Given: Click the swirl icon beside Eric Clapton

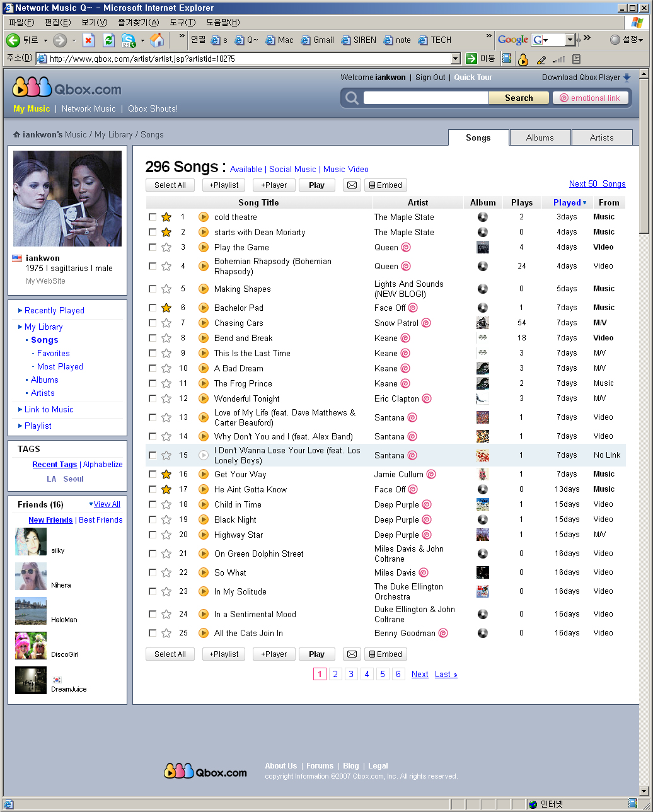Looking at the screenshot, I should pos(427,398).
